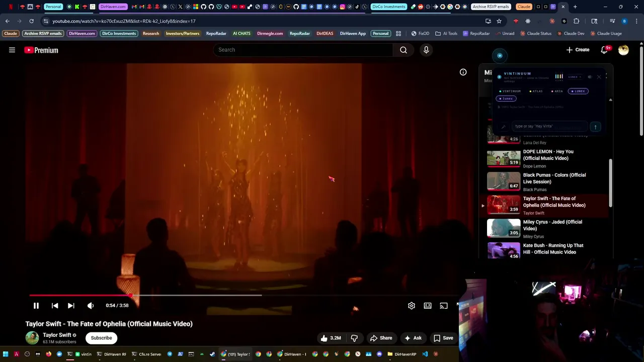The width and height of the screenshot is (644, 362).
Task: Start voice search with microphone
Action: pos(426,50)
